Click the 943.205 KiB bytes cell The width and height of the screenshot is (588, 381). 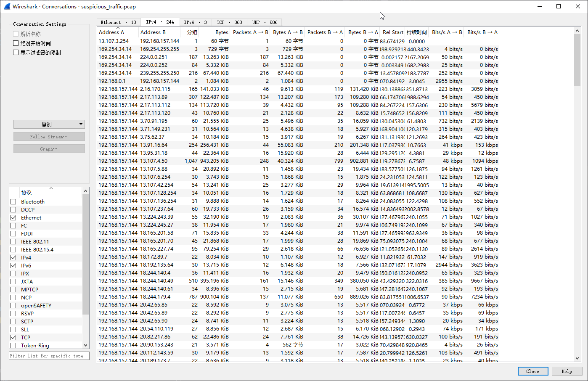pos(214,161)
